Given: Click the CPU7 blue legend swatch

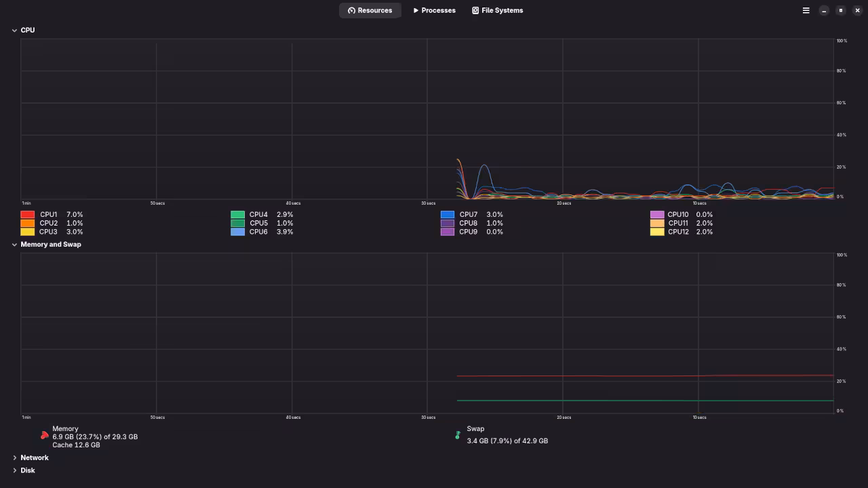Looking at the screenshot, I should pyautogui.click(x=447, y=214).
